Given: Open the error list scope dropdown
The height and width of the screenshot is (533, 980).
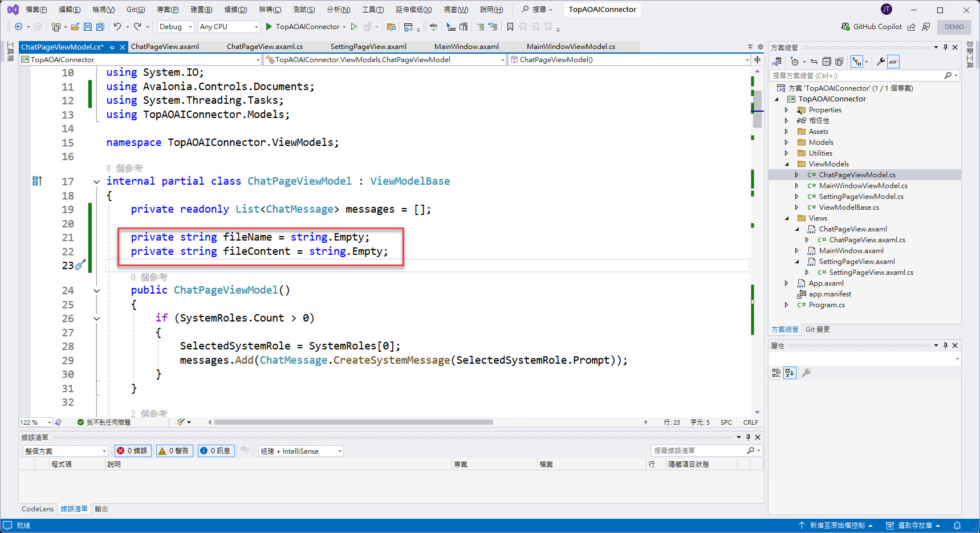Looking at the screenshot, I should [x=65, y=451].
